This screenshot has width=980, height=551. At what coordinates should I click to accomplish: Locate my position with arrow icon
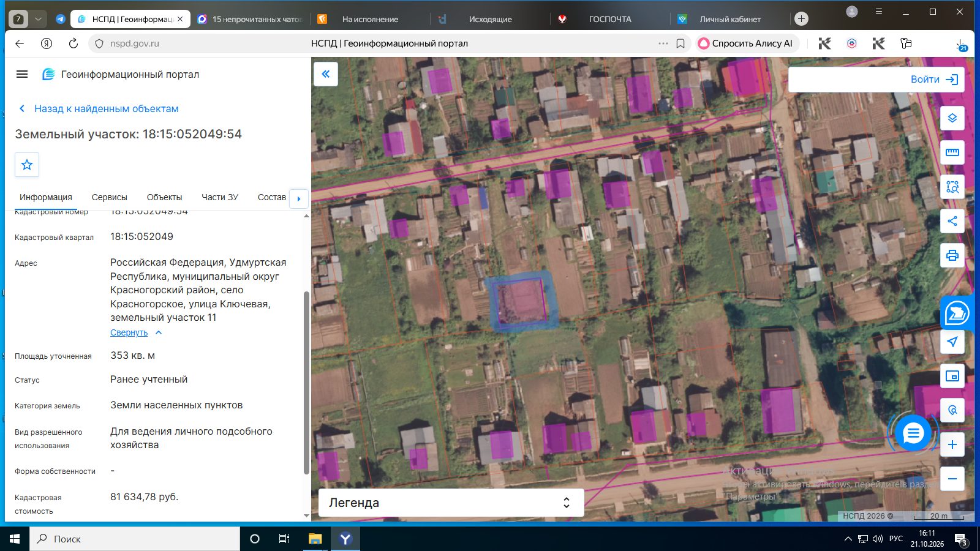tap(952, 342)
